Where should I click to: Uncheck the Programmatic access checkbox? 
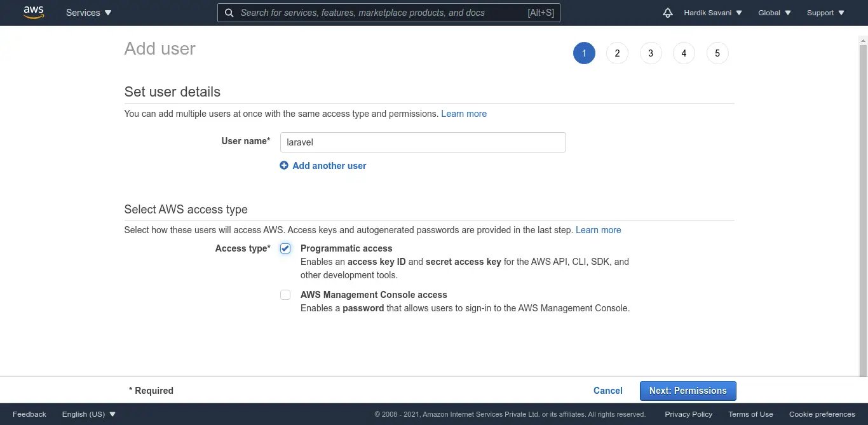tap(285, 248)
